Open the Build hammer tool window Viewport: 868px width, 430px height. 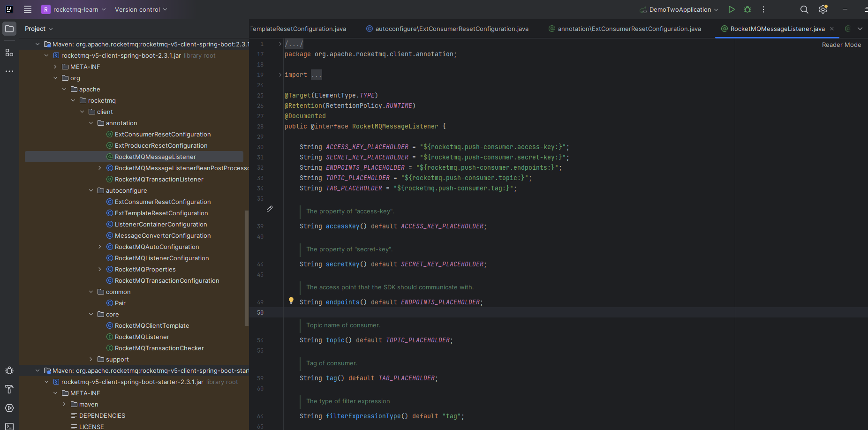[x=9, y=389]
